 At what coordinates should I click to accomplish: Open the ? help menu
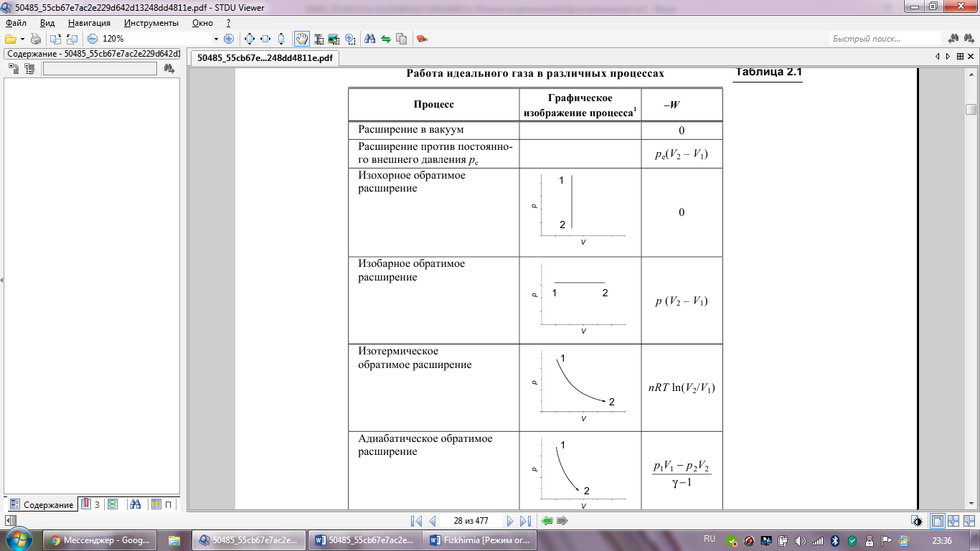point(228,23)
